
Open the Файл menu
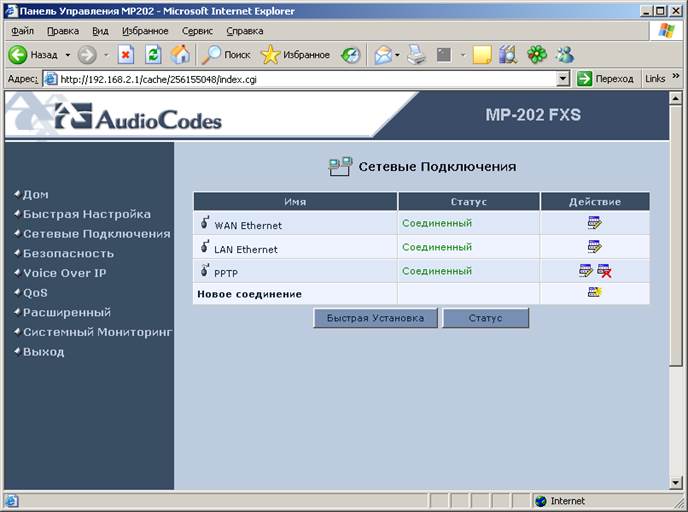(x=22, y=31)
